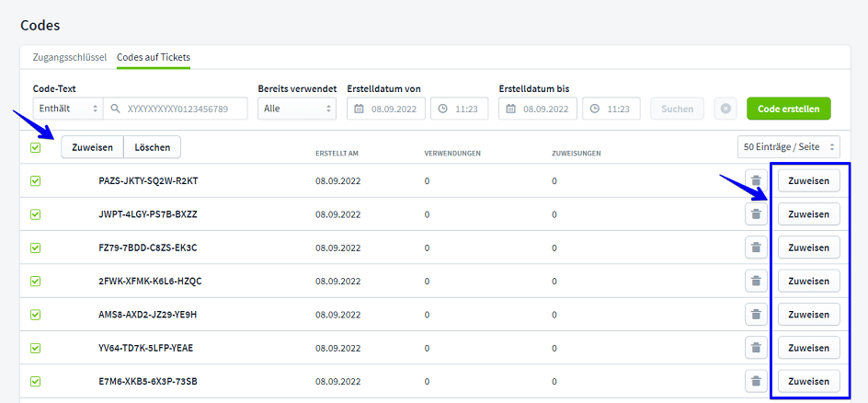This screenshot has height=403, width=868.
Task: Click the Code-Text search input field
Action: 177,109
